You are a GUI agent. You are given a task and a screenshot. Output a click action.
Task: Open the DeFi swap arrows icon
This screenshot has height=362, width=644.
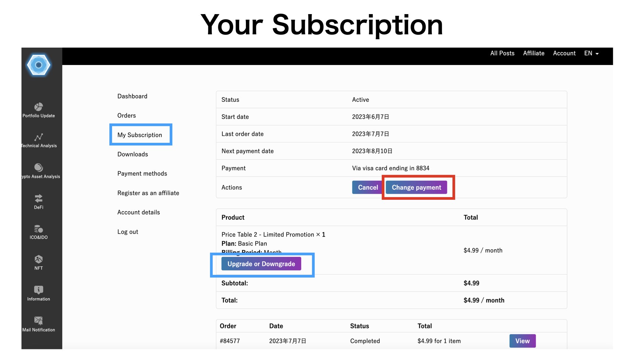[39, 198]
